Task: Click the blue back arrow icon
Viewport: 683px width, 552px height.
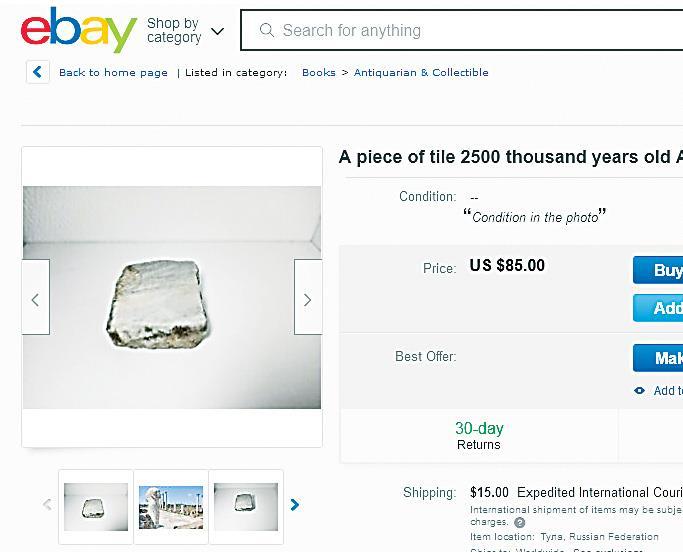Action: (38, 72)
